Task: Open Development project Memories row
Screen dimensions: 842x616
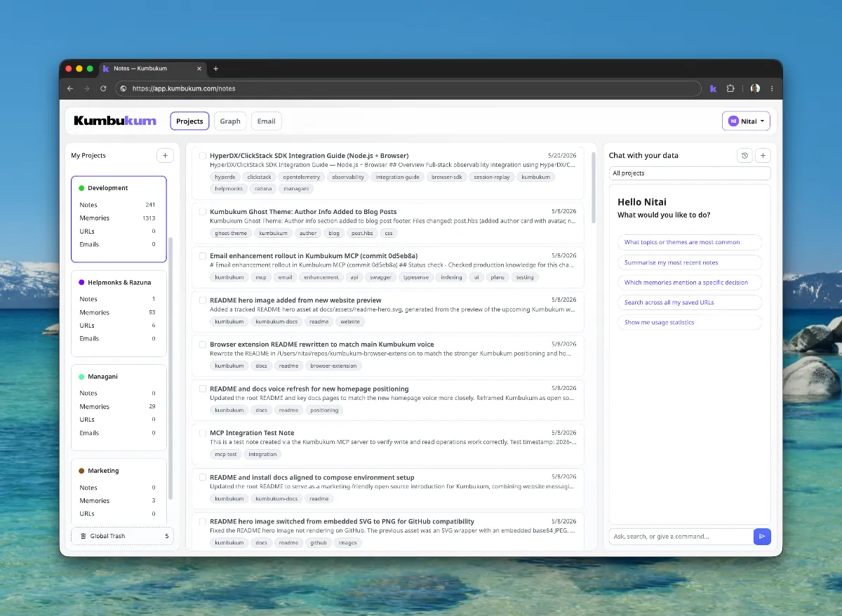Action: pyautogui.click(x=117, y=218)
